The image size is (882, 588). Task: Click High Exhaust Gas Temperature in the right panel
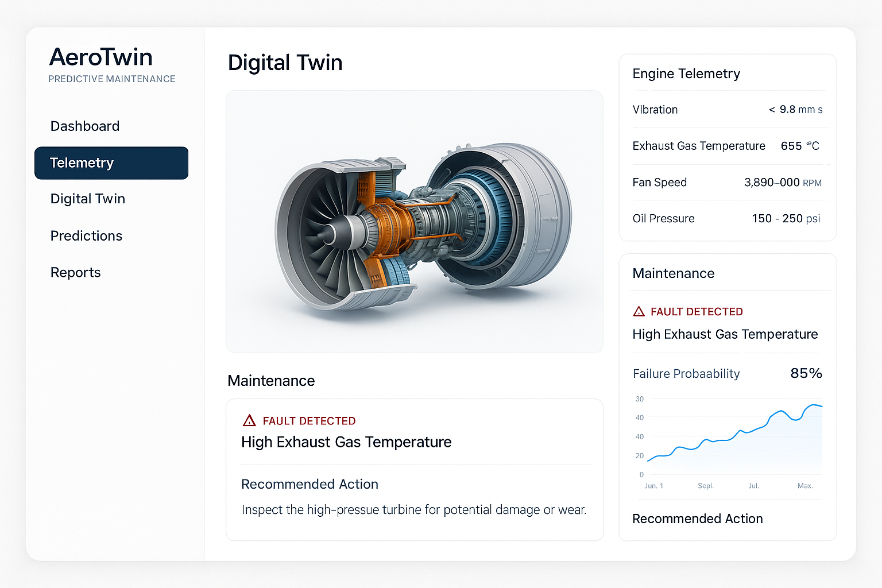click(x=725, y=334)
